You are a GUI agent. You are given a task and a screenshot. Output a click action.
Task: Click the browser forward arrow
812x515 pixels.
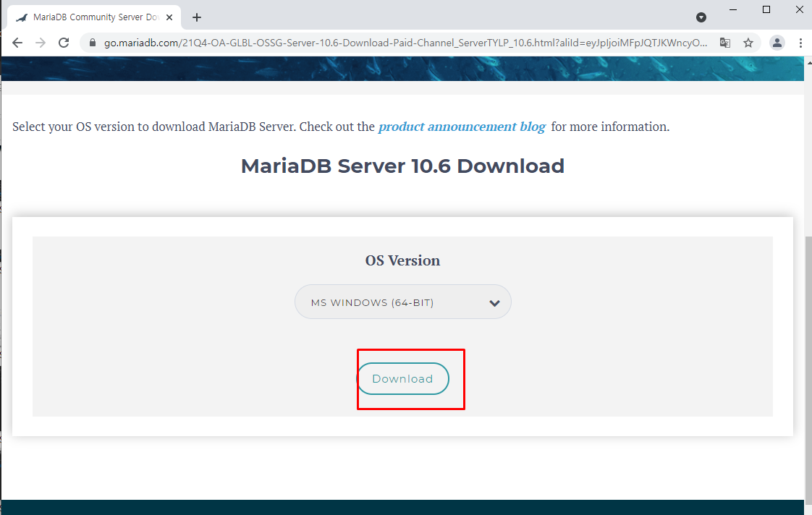41,43
